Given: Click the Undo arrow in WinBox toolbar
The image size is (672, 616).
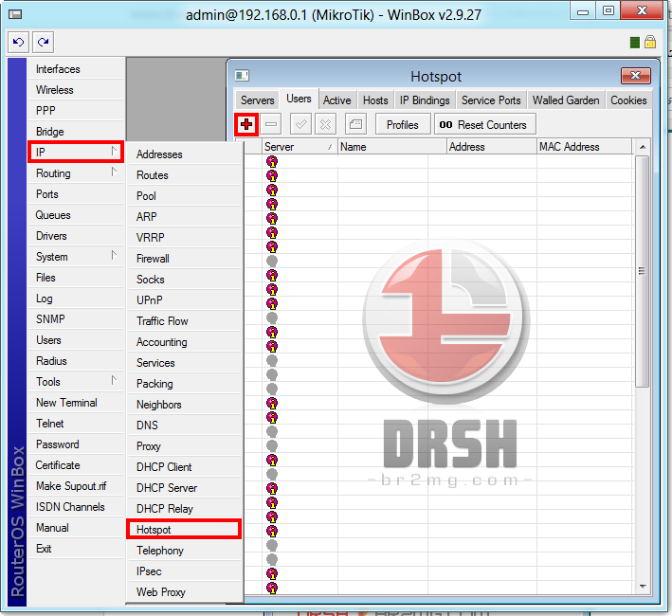Looking at the screenshot, I should 18,42.
